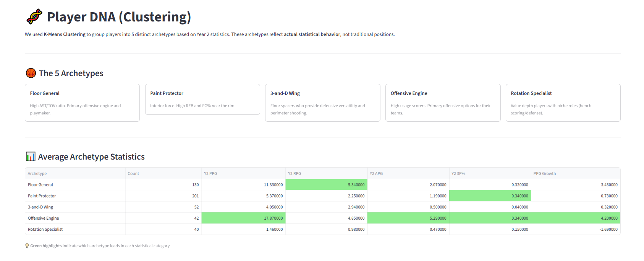Select the Paint Protector archetype card
This screenshot has width=644, height=261.
pyautogui.click(x=202, y=99)
